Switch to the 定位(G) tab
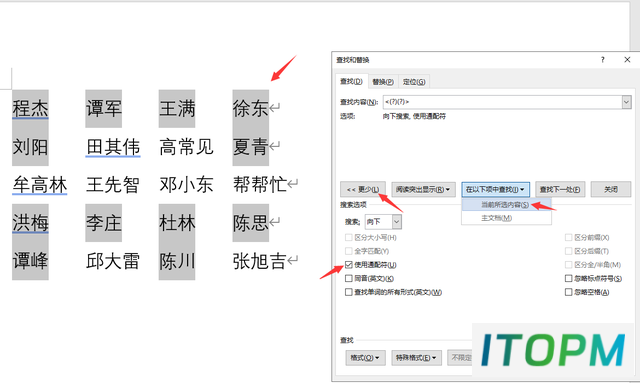The width and height of the screenshot is (640, 383). pos(414,82)
